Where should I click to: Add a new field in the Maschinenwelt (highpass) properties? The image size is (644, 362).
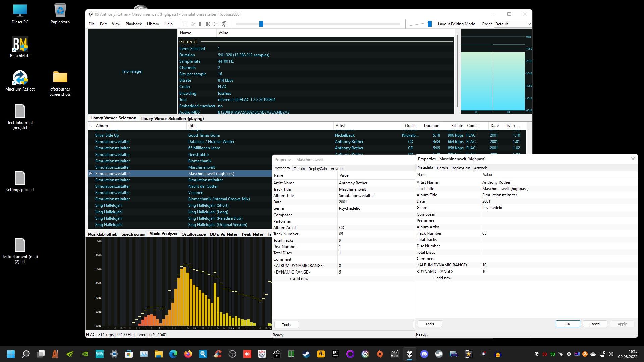(x=442, y=278)
